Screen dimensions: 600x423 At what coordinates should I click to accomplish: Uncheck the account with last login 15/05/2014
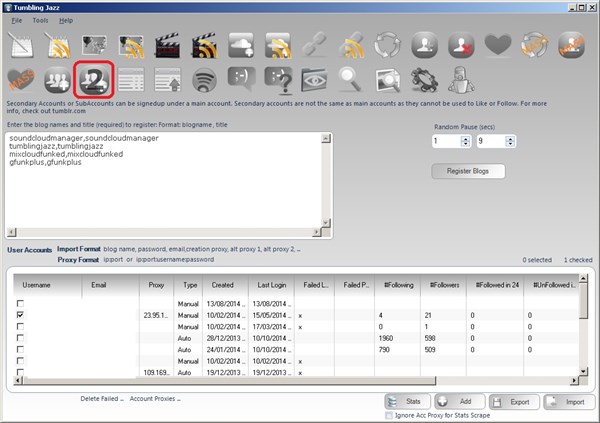pos(20,315)
